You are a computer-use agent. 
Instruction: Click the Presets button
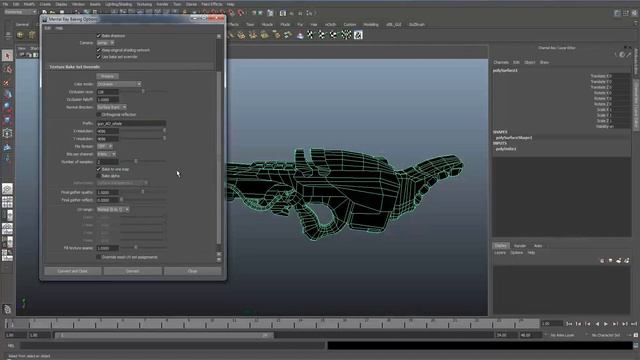[107, 76]
